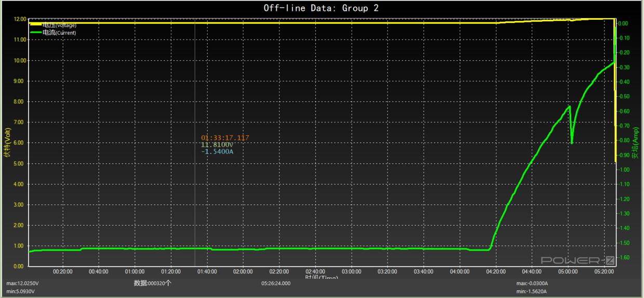The height and width of the screenshot is (298, 644).
Task: Click the current dip near 05:00:00
Action: (x=572, y=141)
